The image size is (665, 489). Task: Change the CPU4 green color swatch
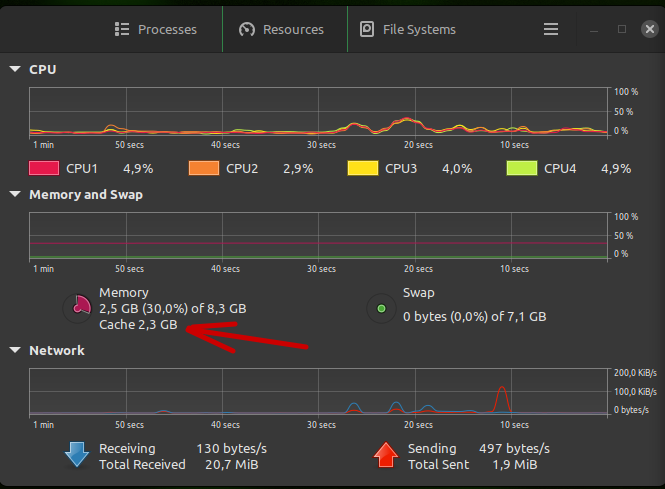point(522,168)
